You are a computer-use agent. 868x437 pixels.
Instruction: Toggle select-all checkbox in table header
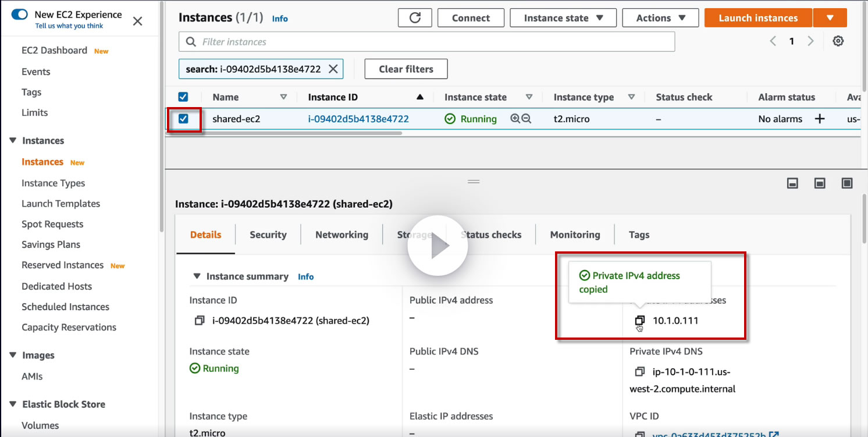183,97
